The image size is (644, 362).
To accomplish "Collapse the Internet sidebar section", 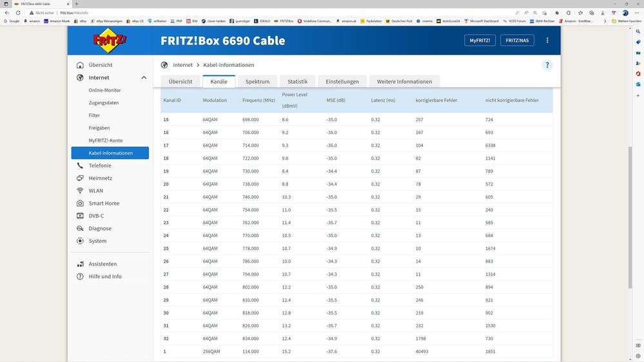I will tap(144, 77).
